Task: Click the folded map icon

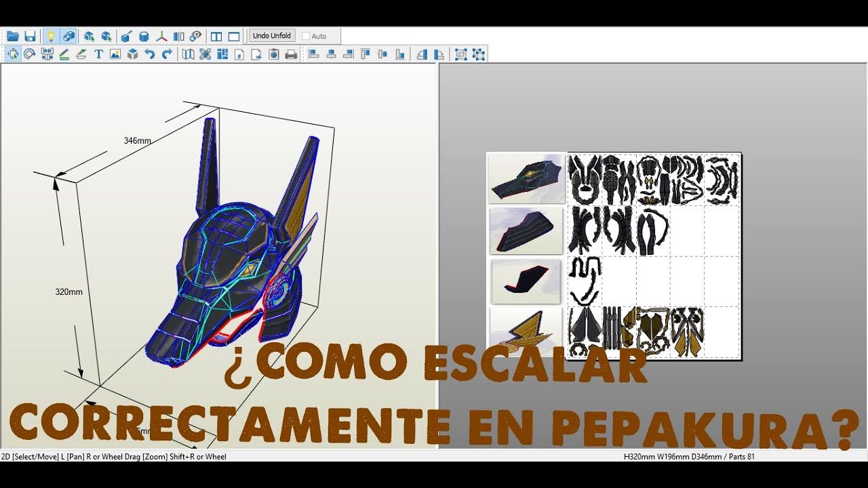Action: [x=188, y=54]
